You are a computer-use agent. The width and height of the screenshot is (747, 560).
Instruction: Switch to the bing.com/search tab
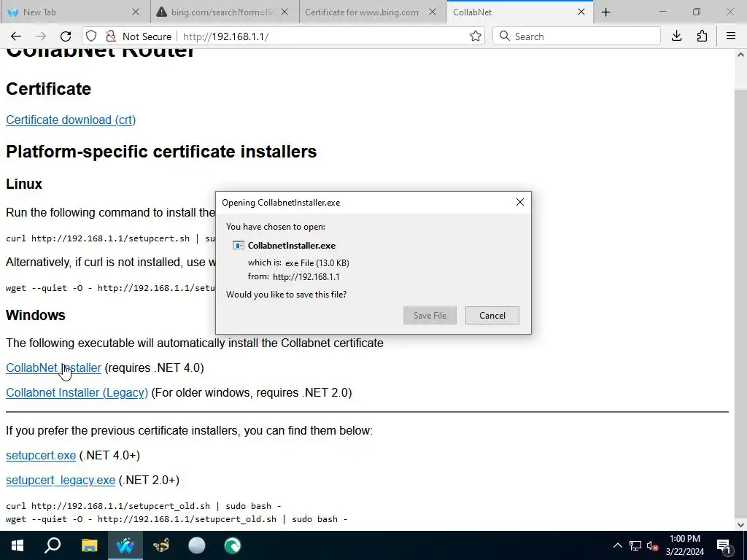coord(224,12)
